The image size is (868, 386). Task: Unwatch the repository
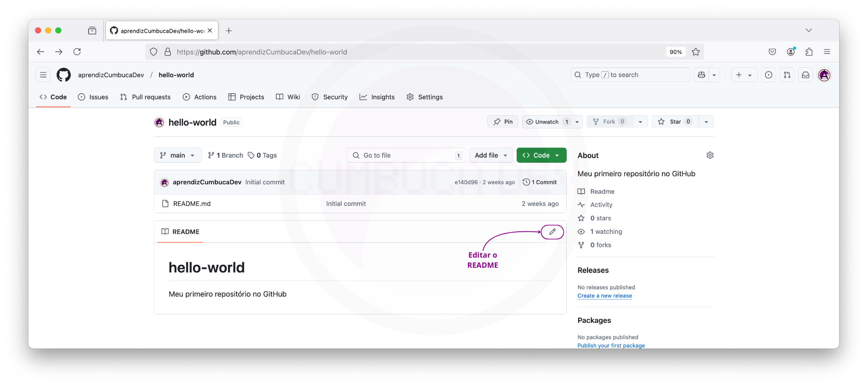tap(547, 122)
